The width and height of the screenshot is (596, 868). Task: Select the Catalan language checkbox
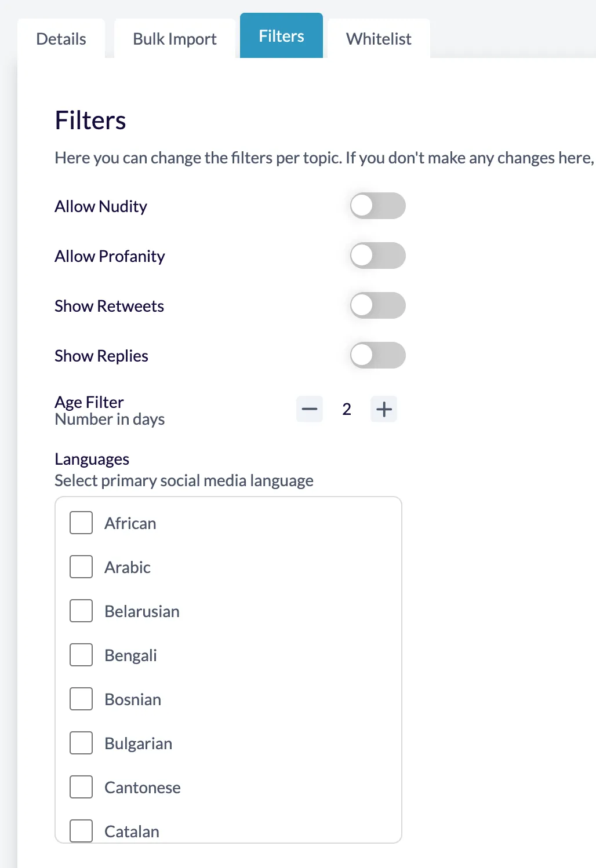click(x=81, y=831)
